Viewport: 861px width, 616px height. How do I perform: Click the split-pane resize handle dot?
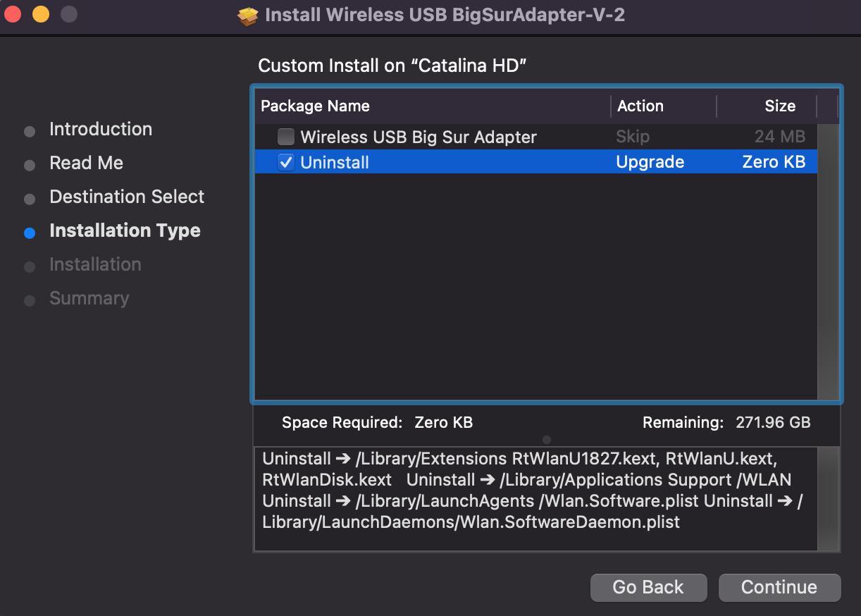click(547, 440)
